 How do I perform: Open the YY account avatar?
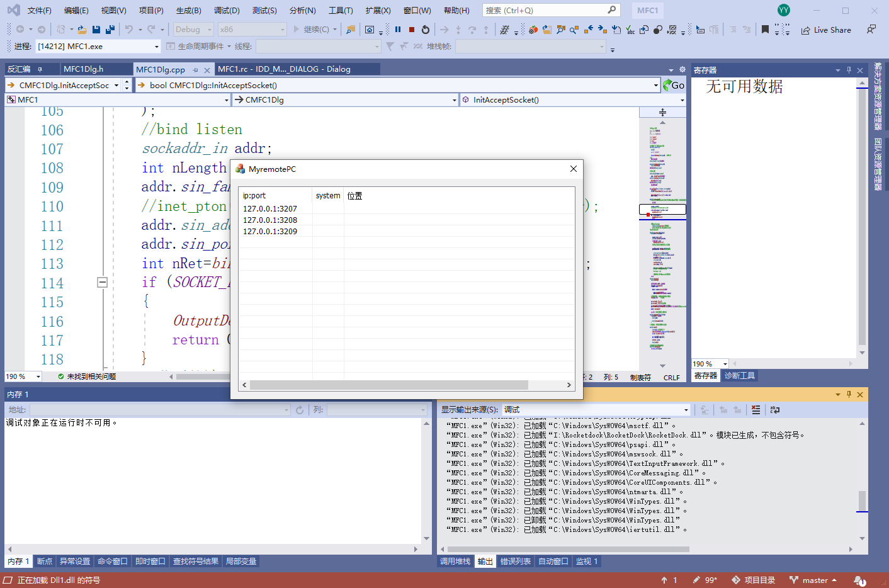click(784, 10)
